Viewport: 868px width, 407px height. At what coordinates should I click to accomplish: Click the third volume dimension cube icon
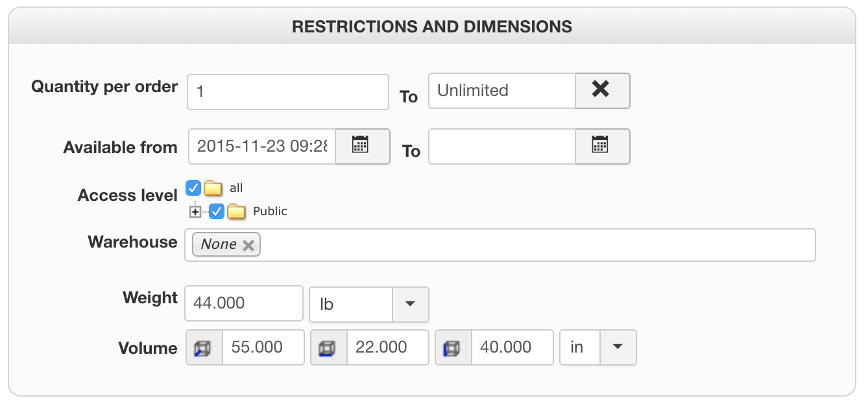coord(453,348)
